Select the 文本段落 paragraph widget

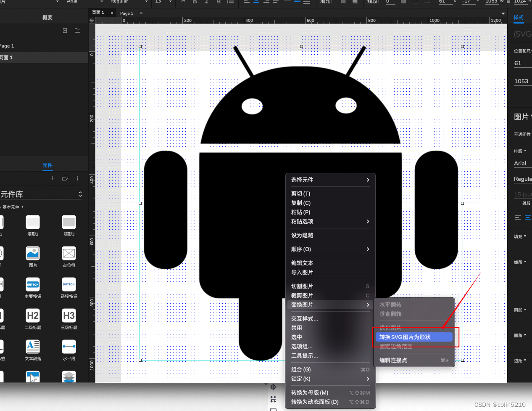click(x=33, y=350)
